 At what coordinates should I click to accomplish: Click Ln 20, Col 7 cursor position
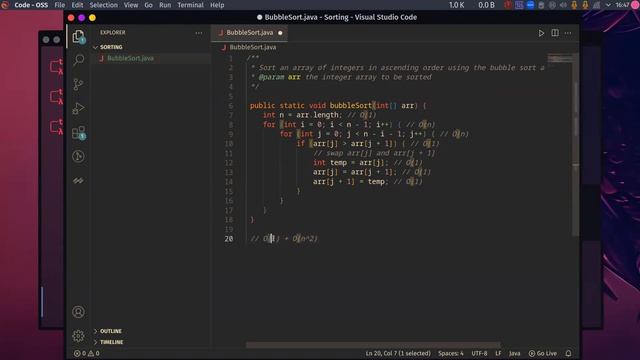398,353
